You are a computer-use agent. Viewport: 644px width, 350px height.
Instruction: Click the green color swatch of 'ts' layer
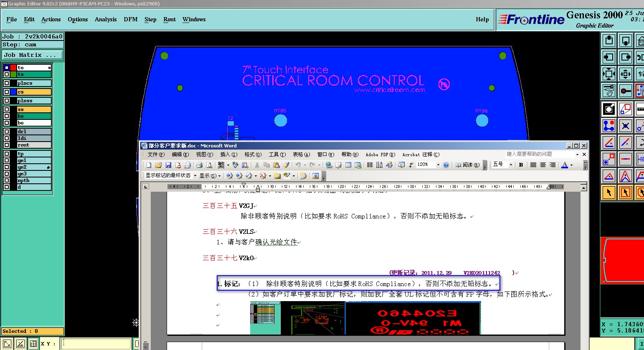(x=13, y=74)
